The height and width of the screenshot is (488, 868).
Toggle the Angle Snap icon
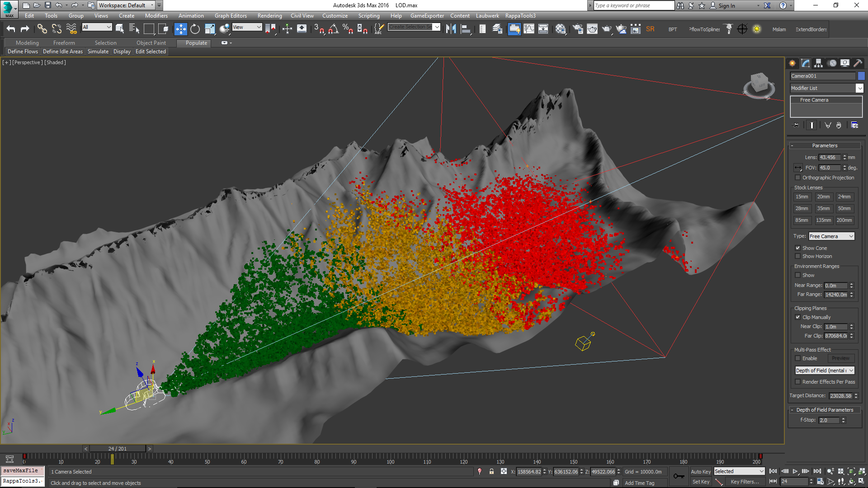334,29
